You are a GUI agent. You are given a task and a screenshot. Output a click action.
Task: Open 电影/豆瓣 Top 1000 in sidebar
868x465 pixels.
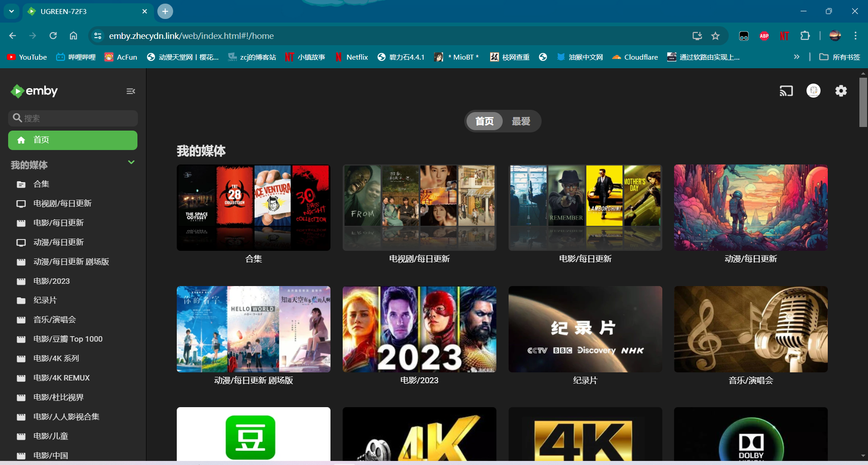(x=68, y=339)
